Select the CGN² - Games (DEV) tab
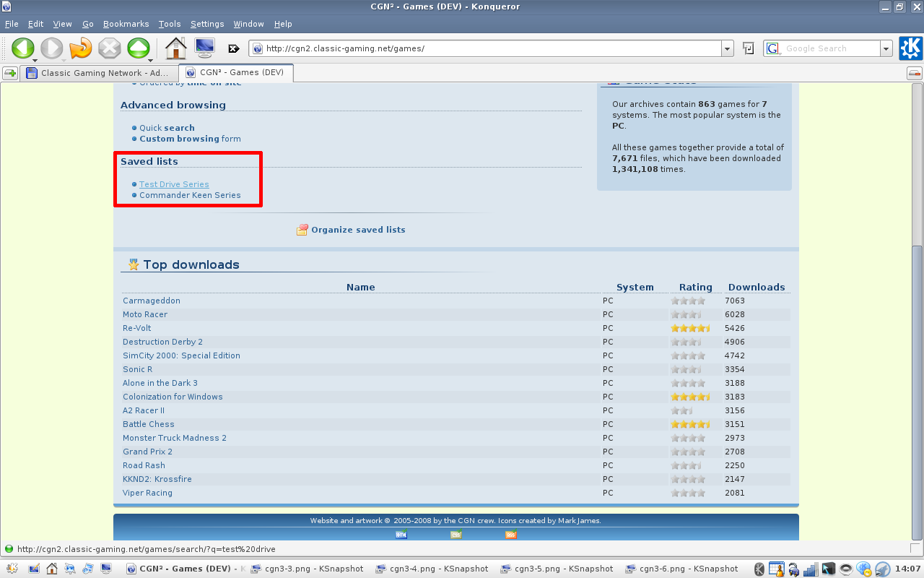Image resolution: width=924 pixels, height=578 pixels. [x=236, y=73]
